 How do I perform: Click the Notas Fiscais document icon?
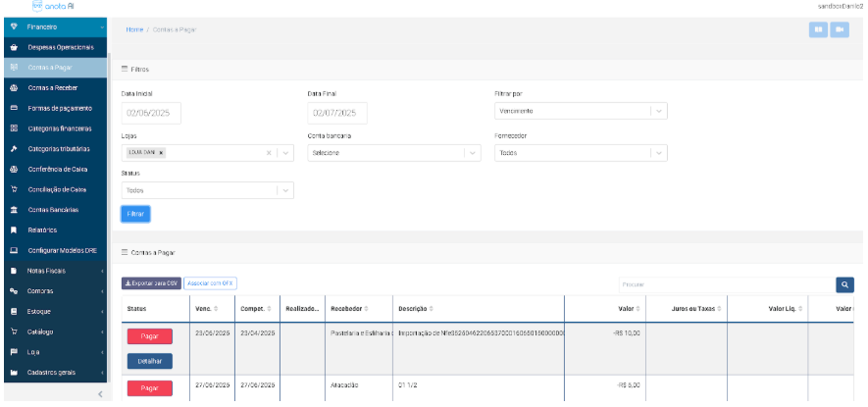(x=15, y=271)
